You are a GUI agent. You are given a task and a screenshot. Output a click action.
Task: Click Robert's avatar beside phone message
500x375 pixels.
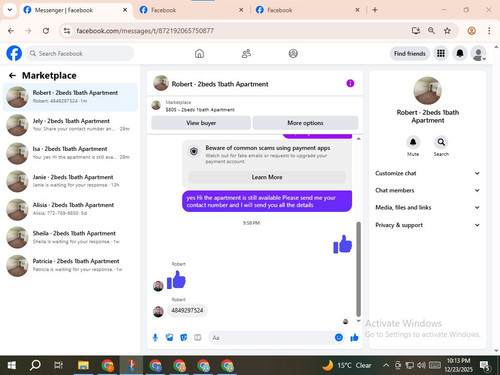pyautogui.click(x=158, y=312)
